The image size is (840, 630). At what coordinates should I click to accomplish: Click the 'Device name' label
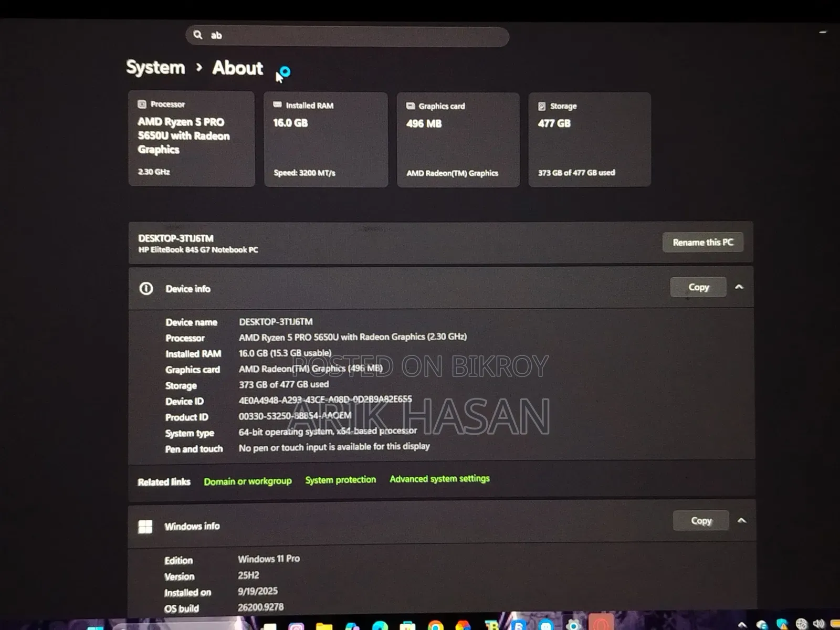tap(192, 322)
